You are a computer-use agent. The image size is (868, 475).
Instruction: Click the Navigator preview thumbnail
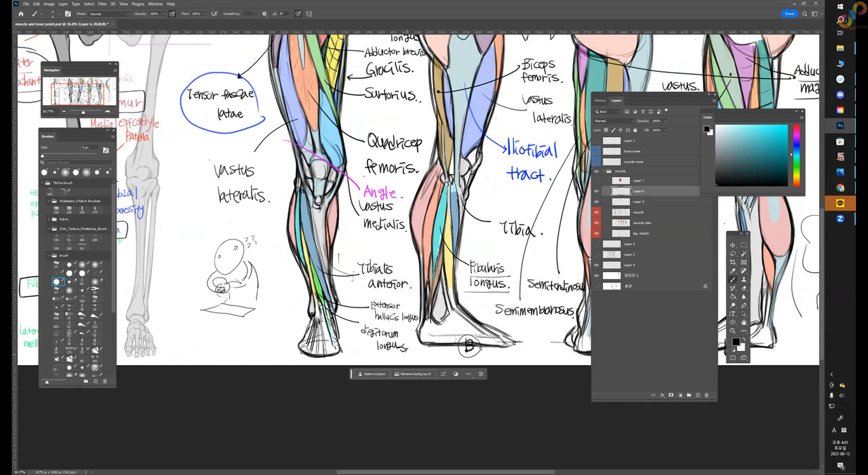pyautogui.click(x=80, y=91)
